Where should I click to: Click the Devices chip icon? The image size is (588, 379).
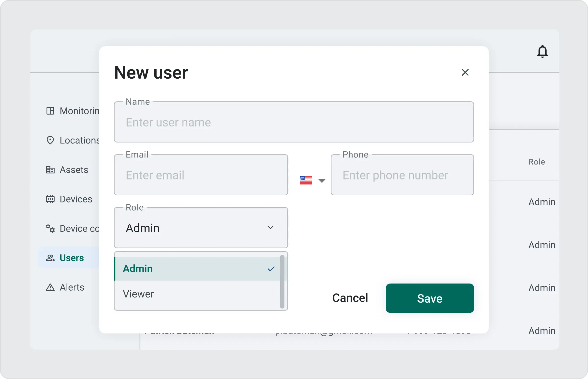click(50, 199)
